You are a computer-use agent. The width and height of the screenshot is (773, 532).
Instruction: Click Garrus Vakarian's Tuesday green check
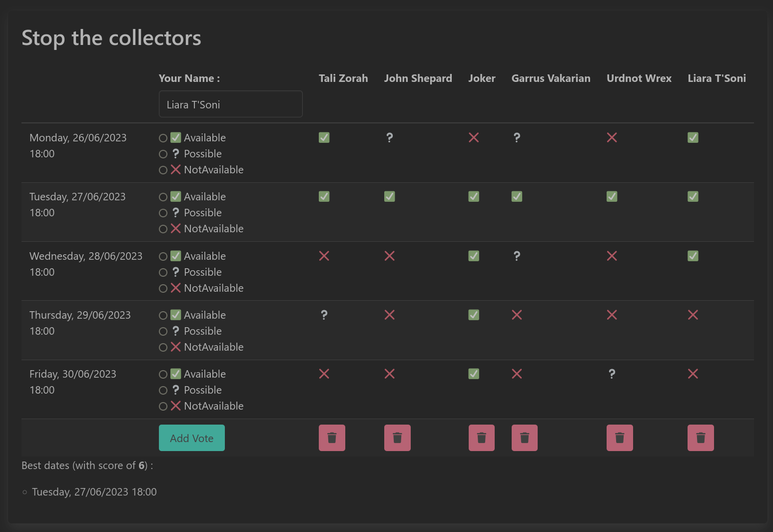(517, 196)
